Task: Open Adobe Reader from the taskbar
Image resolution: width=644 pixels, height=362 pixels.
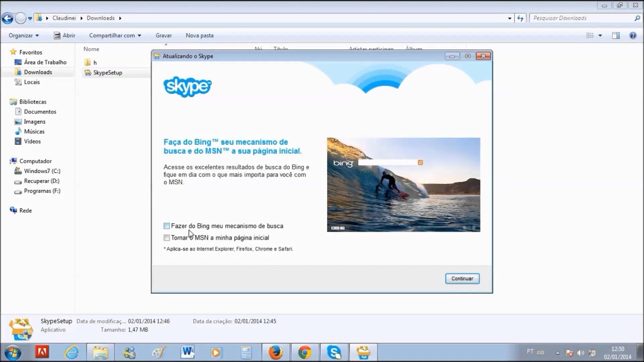Action: (x=42, y=352)
